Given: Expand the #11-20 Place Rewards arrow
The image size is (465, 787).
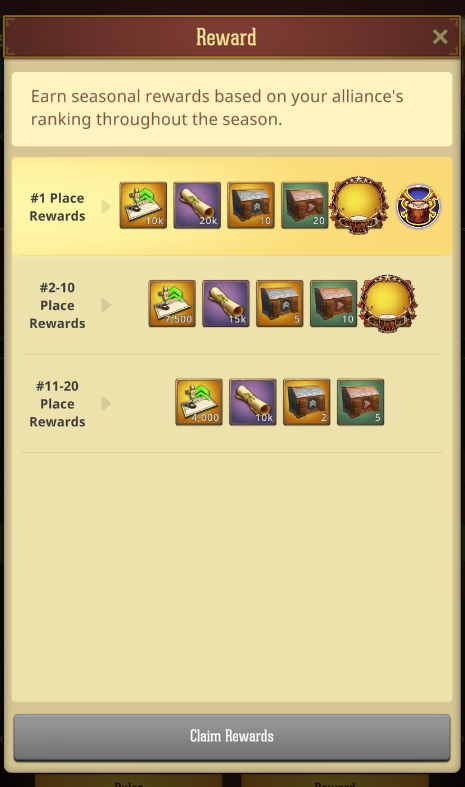Looking at the screenshot, I should pos(106,404).
